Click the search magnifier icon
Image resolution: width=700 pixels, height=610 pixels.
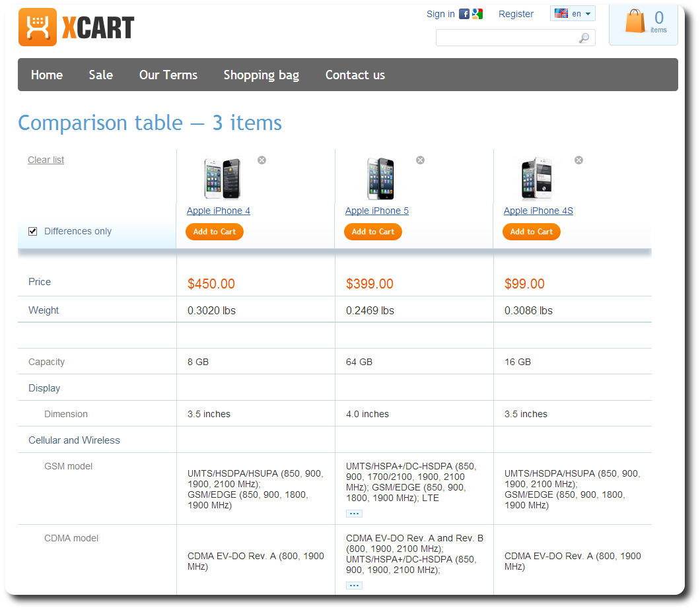[584, 38]
